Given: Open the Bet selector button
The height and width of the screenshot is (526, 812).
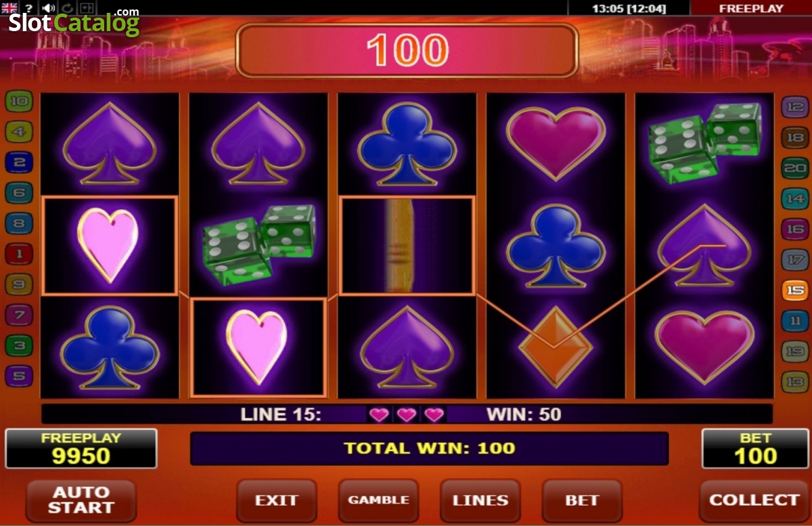Looking at the screenshot, I should [x=582, y=500].
